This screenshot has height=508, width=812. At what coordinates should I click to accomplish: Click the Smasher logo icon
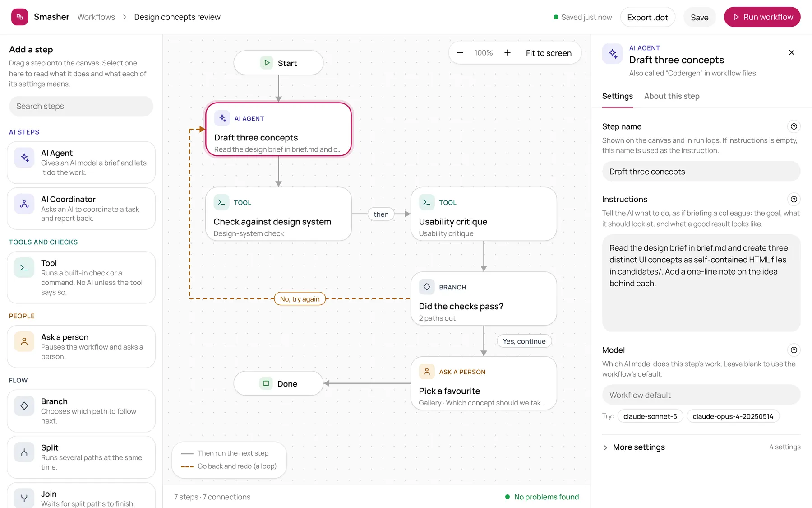tap(19, 17)
